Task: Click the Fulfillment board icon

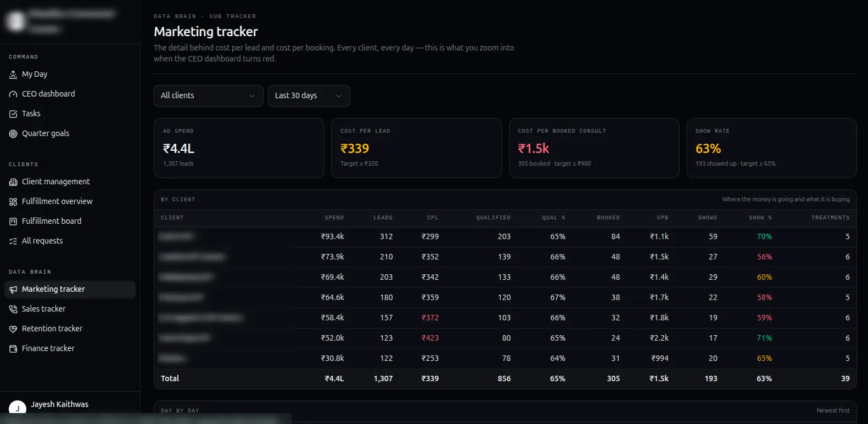Action: click(13, 222)
